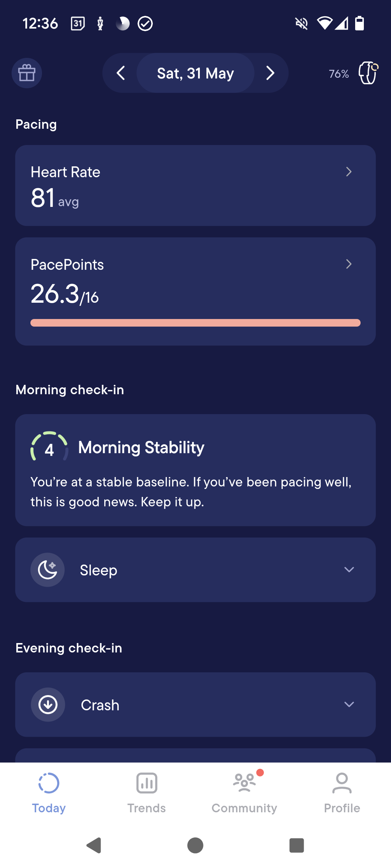
Task: Open the gift rewards icon
Action: pos(27,73)
